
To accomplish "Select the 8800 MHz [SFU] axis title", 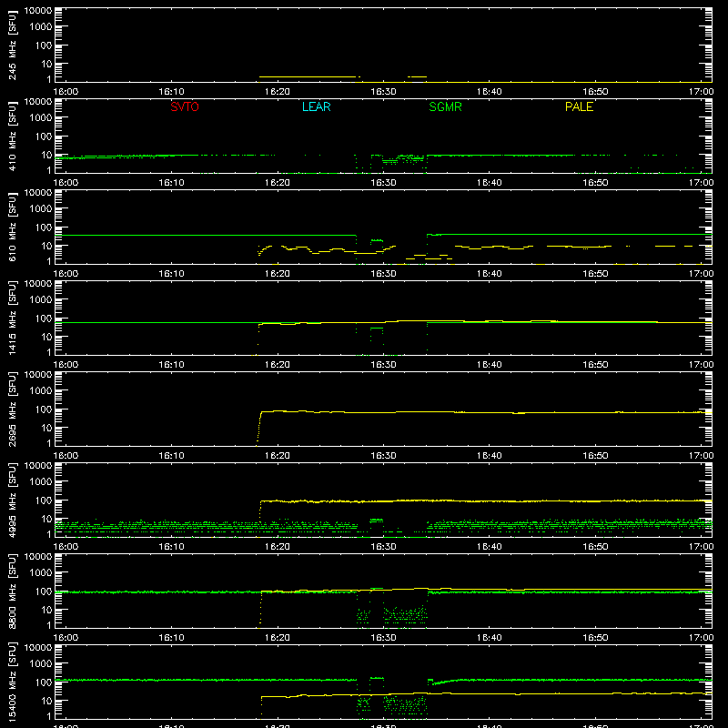I will pos(13,591).
